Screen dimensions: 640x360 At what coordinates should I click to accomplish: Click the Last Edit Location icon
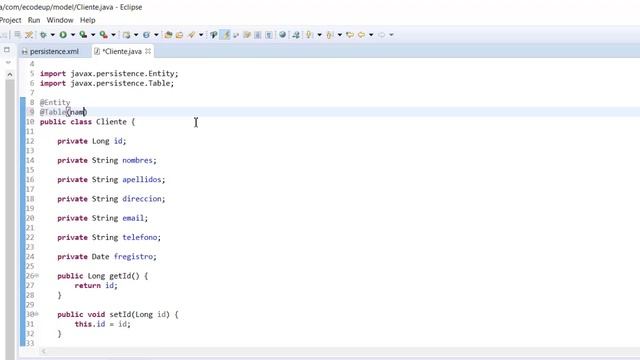350,35
